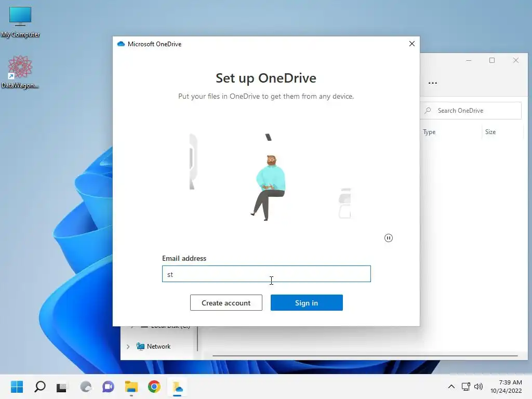The height and width of the screenshot is (399, 532).
Task: Click the Search OneDrive box in Explorer
Action: click(x=471, y=111)
